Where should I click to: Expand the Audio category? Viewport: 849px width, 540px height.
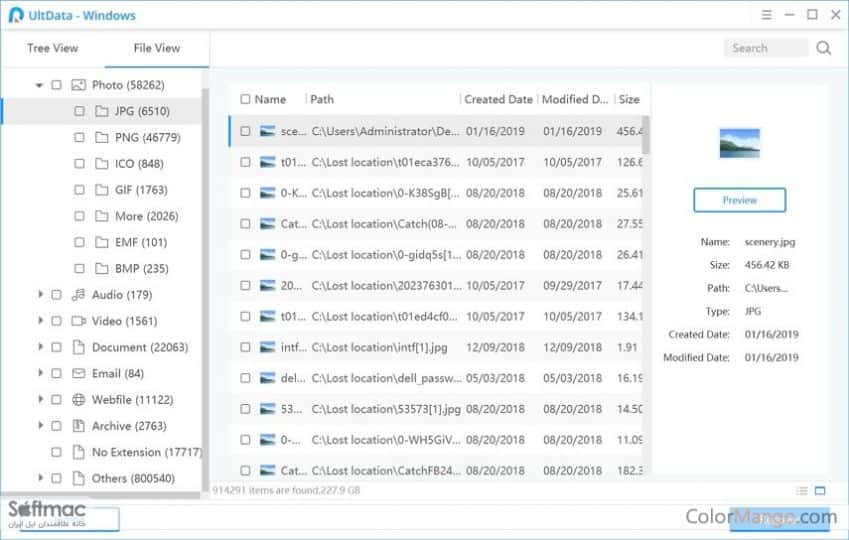coord(40,294)
